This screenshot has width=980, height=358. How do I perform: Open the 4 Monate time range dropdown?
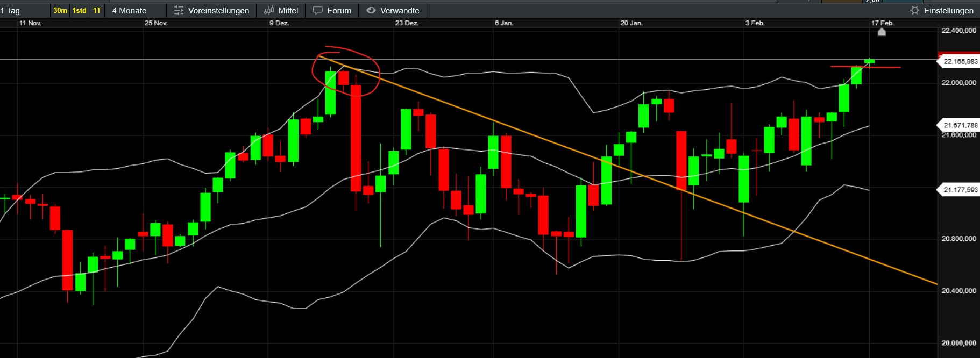click(x=136, y=10)
